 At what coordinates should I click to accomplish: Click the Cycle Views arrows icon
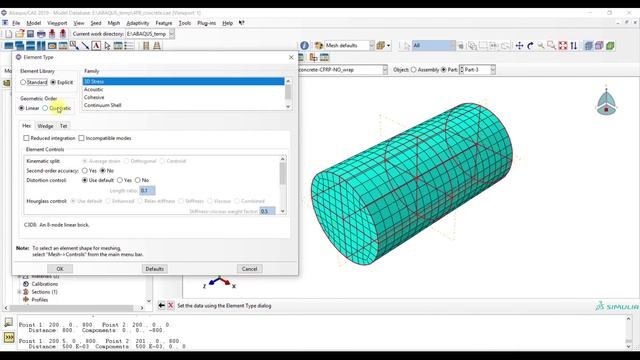coord(574,46)
